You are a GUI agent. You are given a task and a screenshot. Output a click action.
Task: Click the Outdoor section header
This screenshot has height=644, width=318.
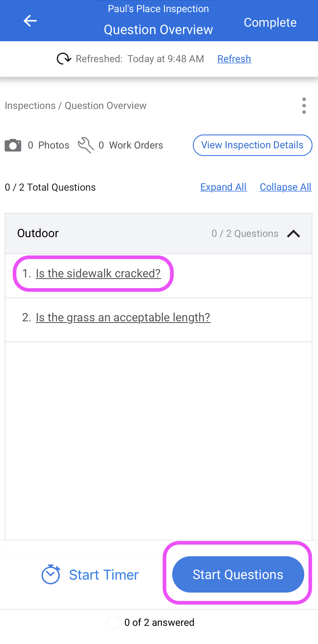pos(38,233)
